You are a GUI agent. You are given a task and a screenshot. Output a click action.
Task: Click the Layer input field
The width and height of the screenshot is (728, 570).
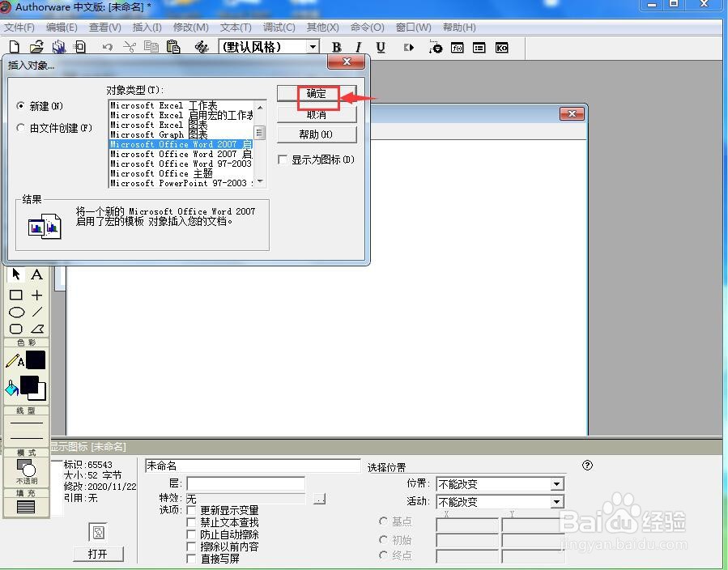[245, 483]
